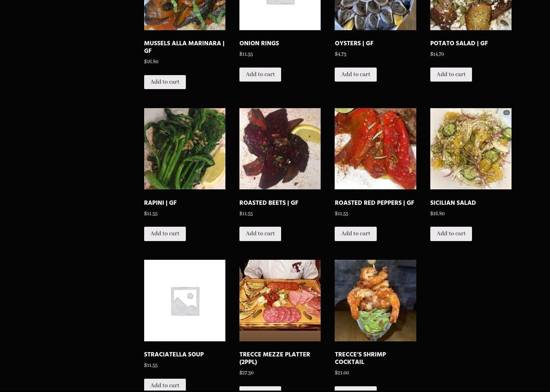Screen dimensions: 550x392
Task: Open the Sicilian Salad title link
Action: [453, 203]
